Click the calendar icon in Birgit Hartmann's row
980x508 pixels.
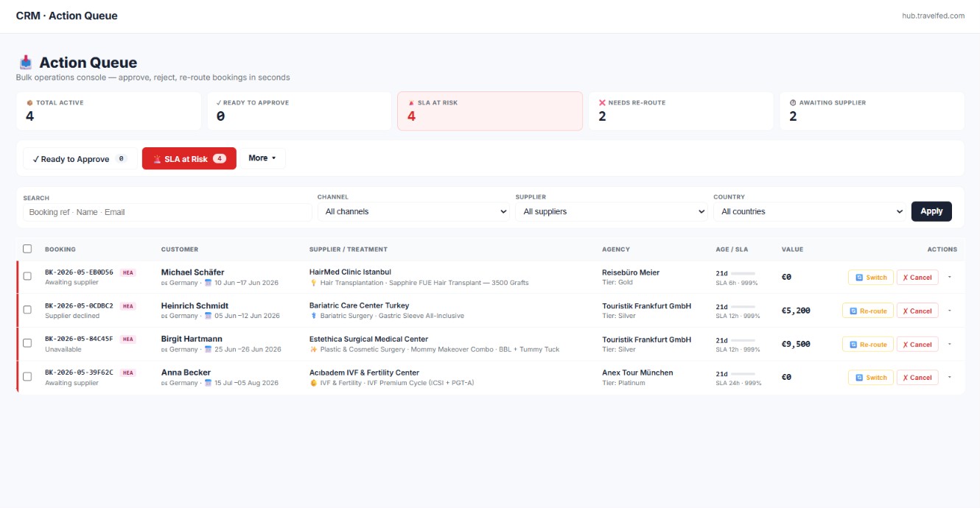208,349
